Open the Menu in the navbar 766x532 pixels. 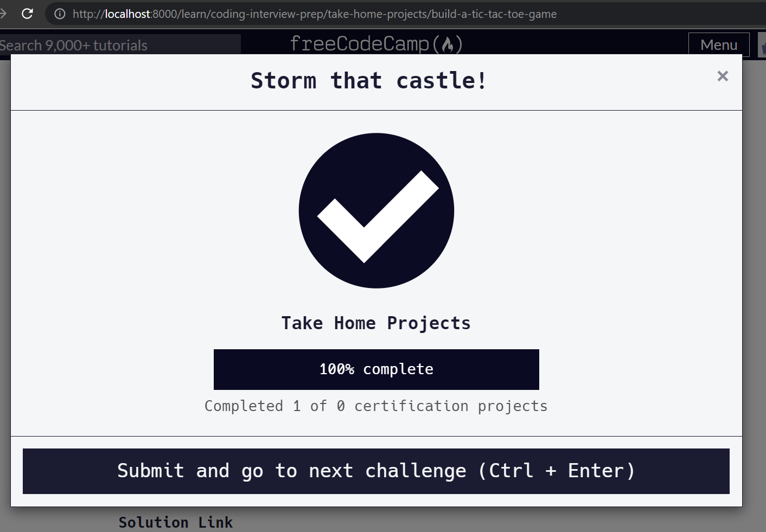pyautogui.click(x=718, y=44)
